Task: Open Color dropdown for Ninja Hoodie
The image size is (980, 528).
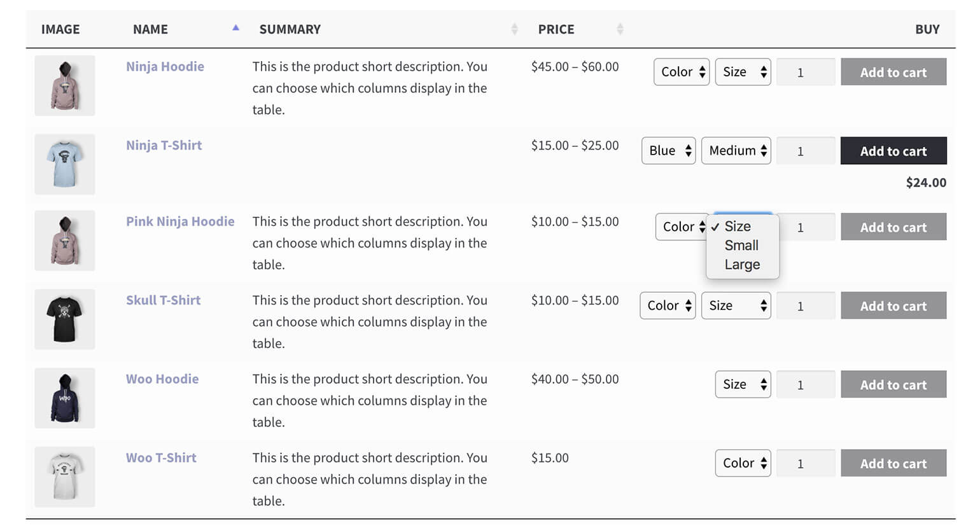Action: (682, 72)
